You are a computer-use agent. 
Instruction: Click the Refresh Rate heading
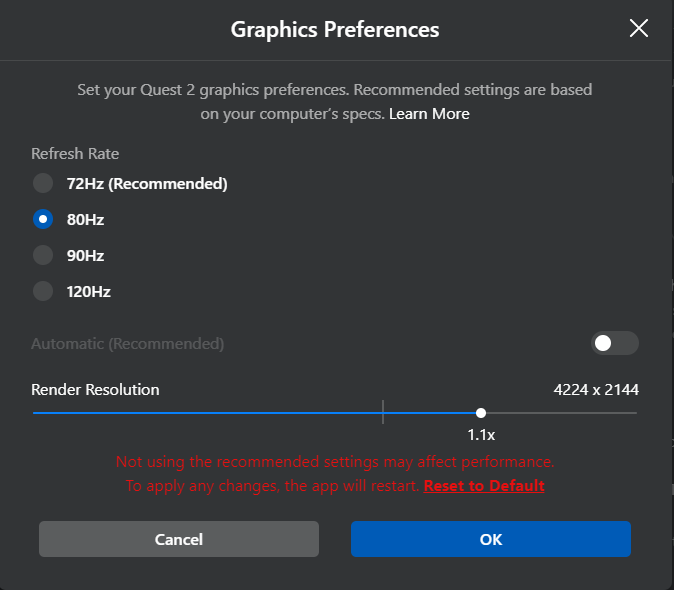(75, 153)
